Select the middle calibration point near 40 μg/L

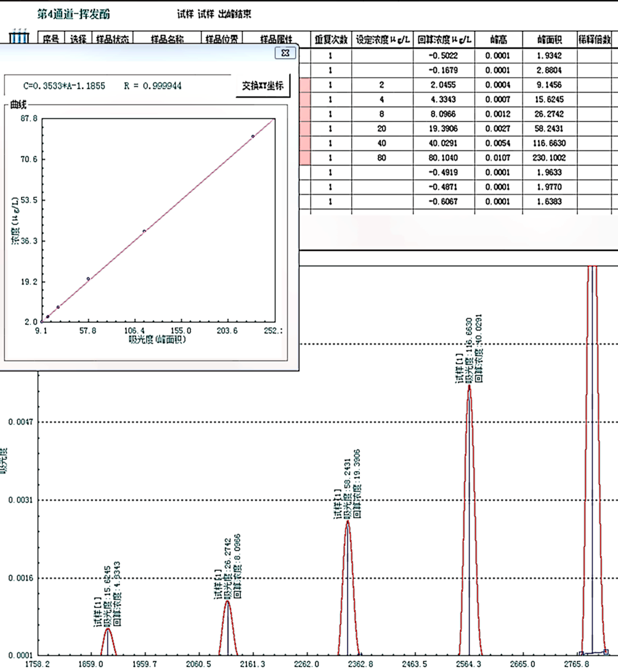coord(144,231)
